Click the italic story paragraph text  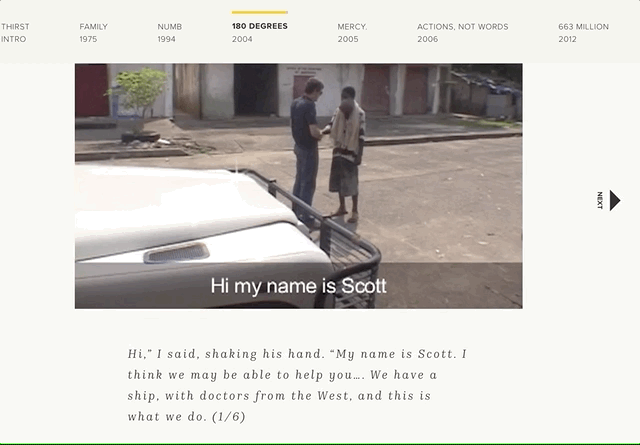tap(297, 385)
